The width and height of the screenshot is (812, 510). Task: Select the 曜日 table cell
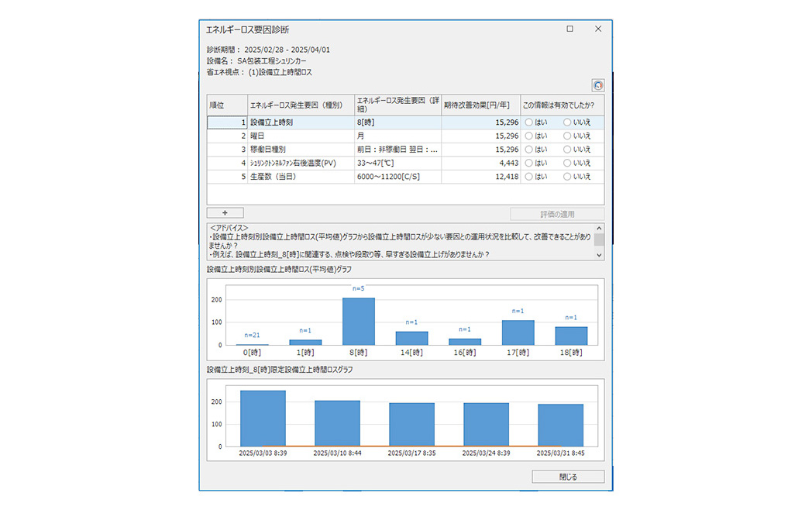click(x=301, y=136)
